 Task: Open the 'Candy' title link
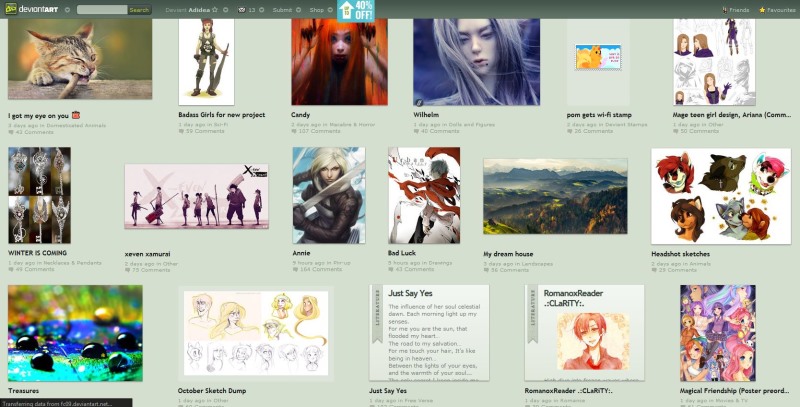301,115
